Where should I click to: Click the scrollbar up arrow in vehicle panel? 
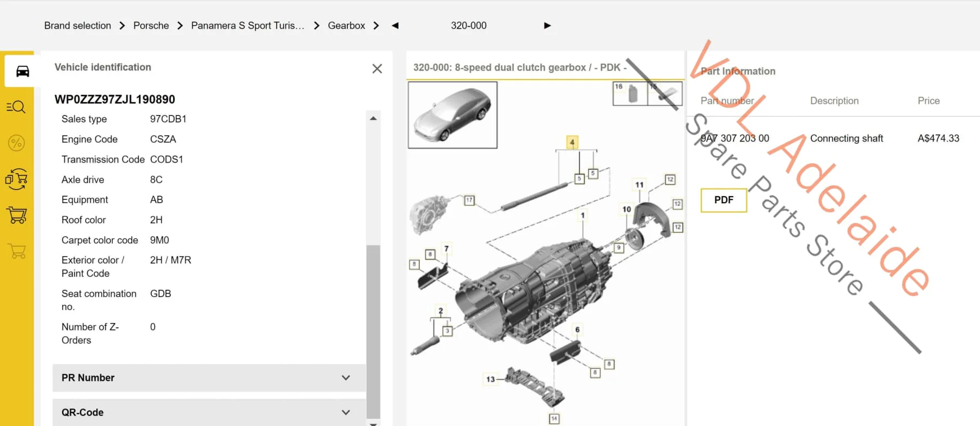coord(373,118)
